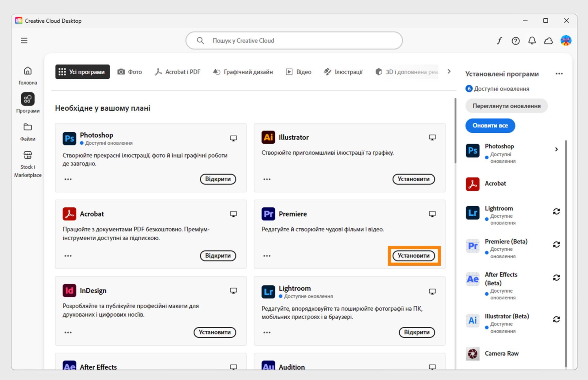This screenshot has width=588, height=380.
Task: Open more options on Premiere card
Action: [x=267, y=256]
